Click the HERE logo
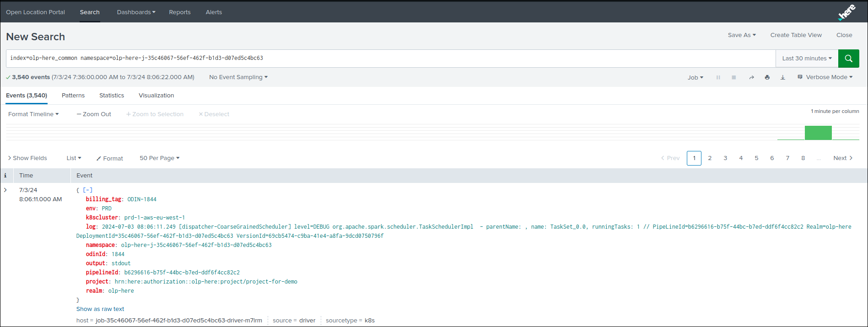868x327 pixels. (846, 12)
